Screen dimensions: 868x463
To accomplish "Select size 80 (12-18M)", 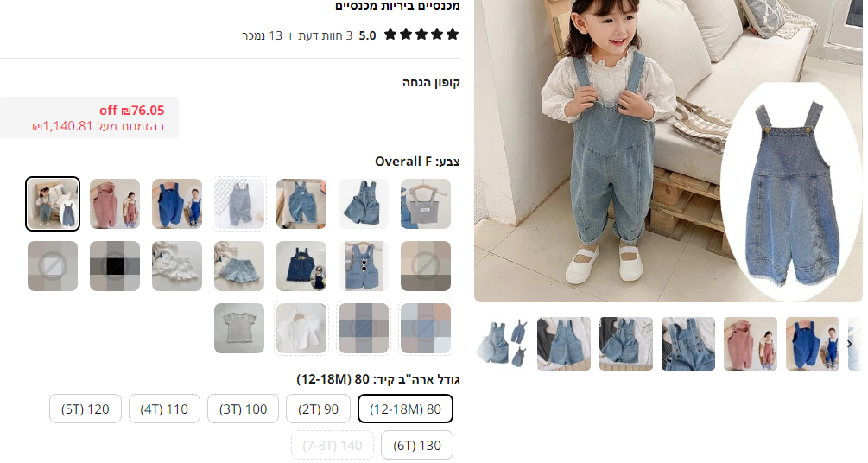I will [405, 409].
